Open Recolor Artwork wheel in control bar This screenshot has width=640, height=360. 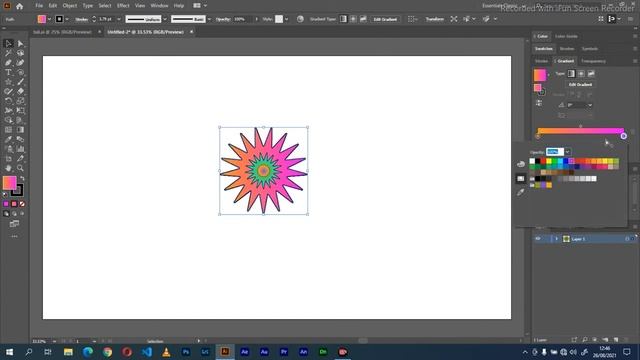300,19
